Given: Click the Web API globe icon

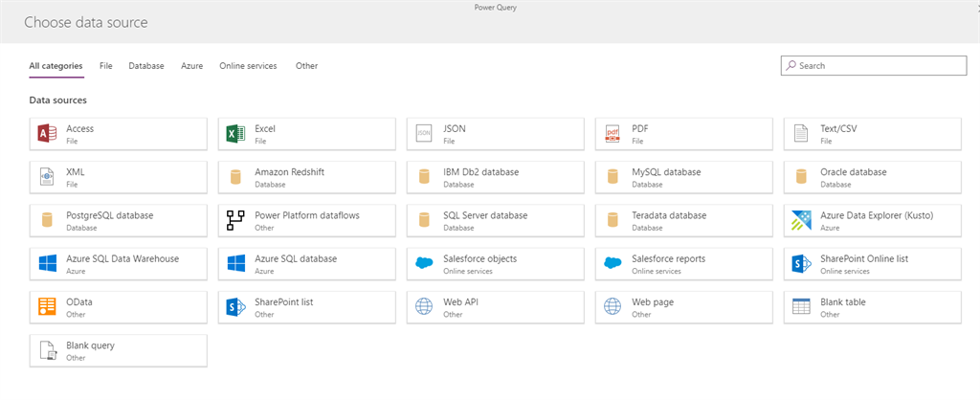Looking at the screenshot, I should point(424,306).
